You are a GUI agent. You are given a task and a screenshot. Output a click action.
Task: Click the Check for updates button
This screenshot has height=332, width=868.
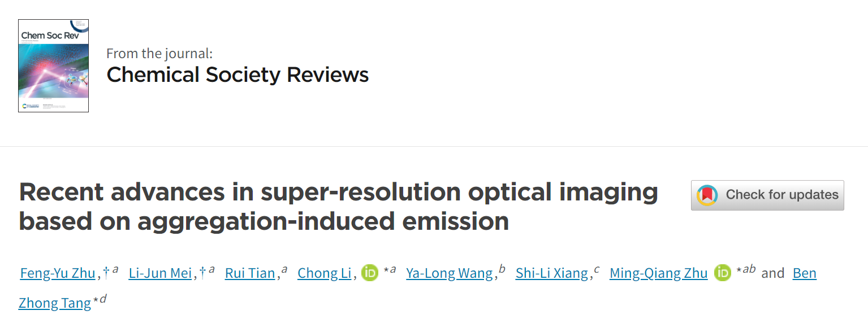tap(767, 195)
